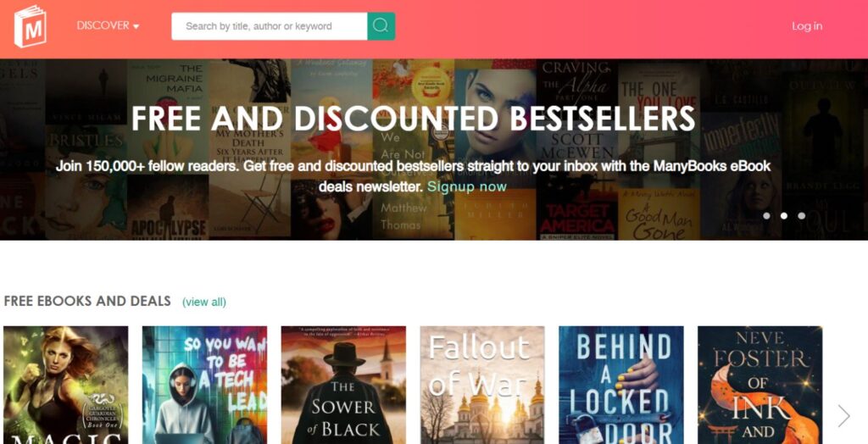This screenshot has width=868, height=444.
Task: Open Behind a Locked Door cover
Action: point(621,385)
